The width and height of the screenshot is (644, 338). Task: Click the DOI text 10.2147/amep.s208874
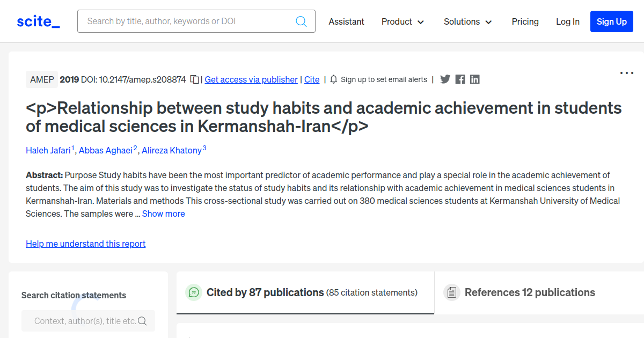tap(141, 79)
